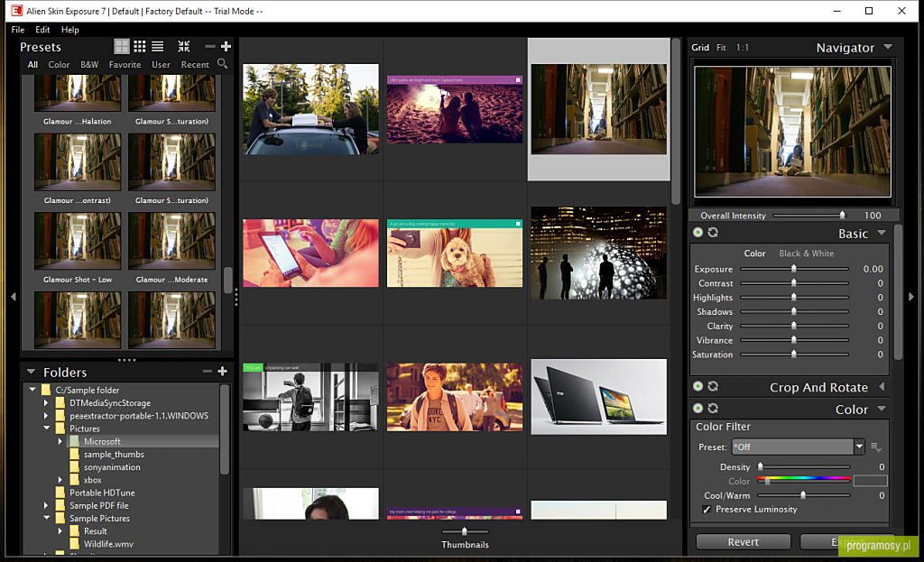Viewport: 924px width, 562px height.
Task: Click the Overall Intensity slider
Action: click(809, 216)
